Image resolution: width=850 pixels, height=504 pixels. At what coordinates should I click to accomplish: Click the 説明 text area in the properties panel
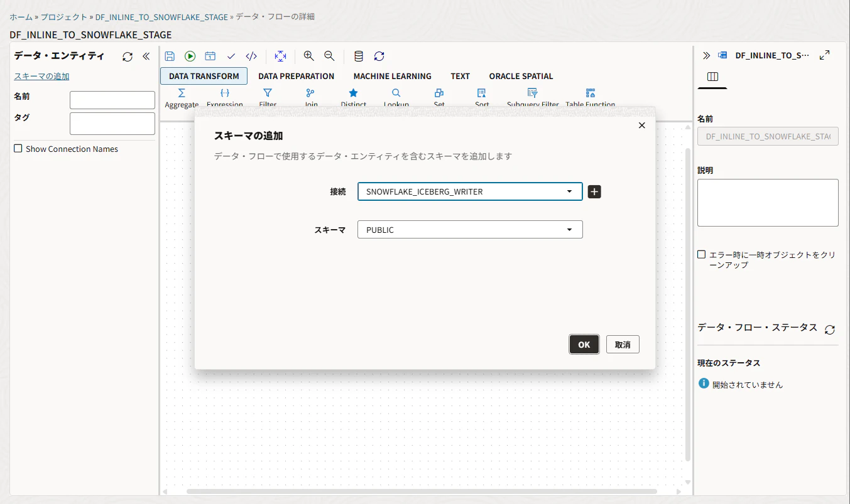(768, 202)
